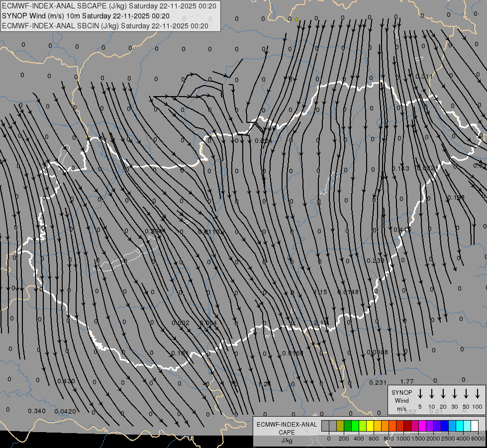This screenshot has height=448, width=487.
Task: Click the 0.0608 value on the map
Action: click(378, 352)
